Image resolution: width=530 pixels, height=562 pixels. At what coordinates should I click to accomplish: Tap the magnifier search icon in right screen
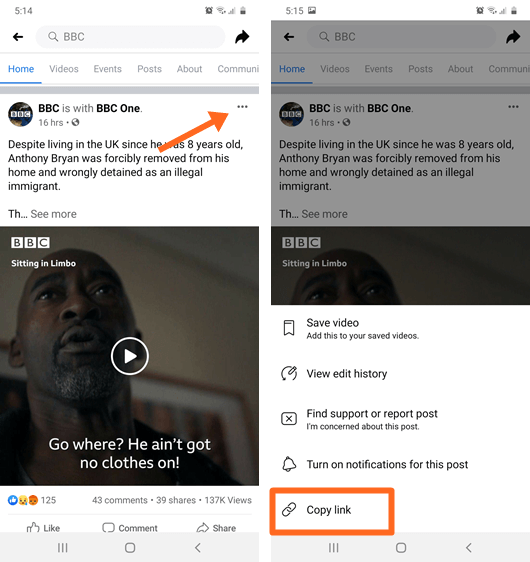point(324,37)
